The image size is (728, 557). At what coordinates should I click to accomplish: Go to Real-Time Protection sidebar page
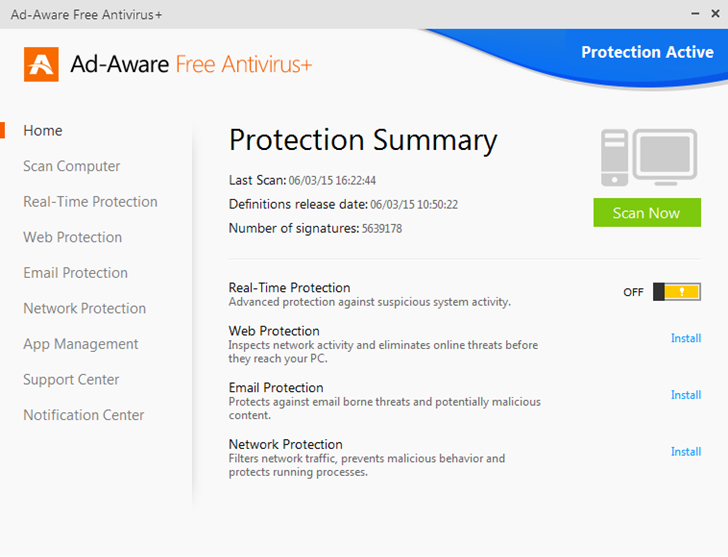[x=90, y=202]
